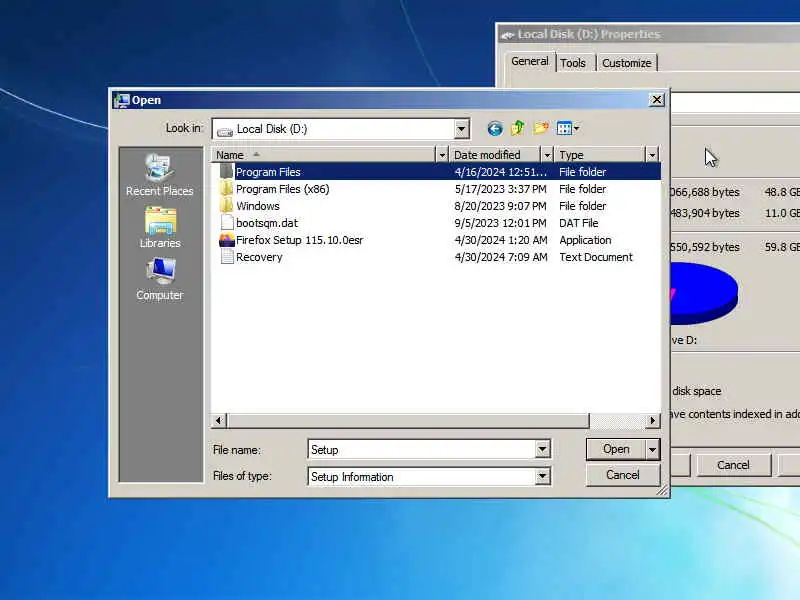Screen dimensions: 800x600
Task: Sort by the Type column header
Action: click(601, 155)
